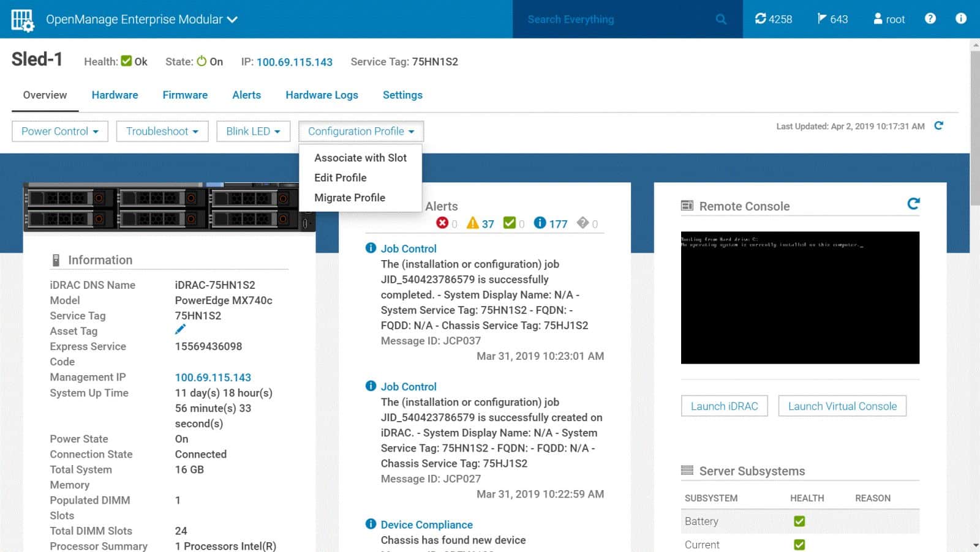
Task: Click the about info icon in header
Action: tap(961, 18)
